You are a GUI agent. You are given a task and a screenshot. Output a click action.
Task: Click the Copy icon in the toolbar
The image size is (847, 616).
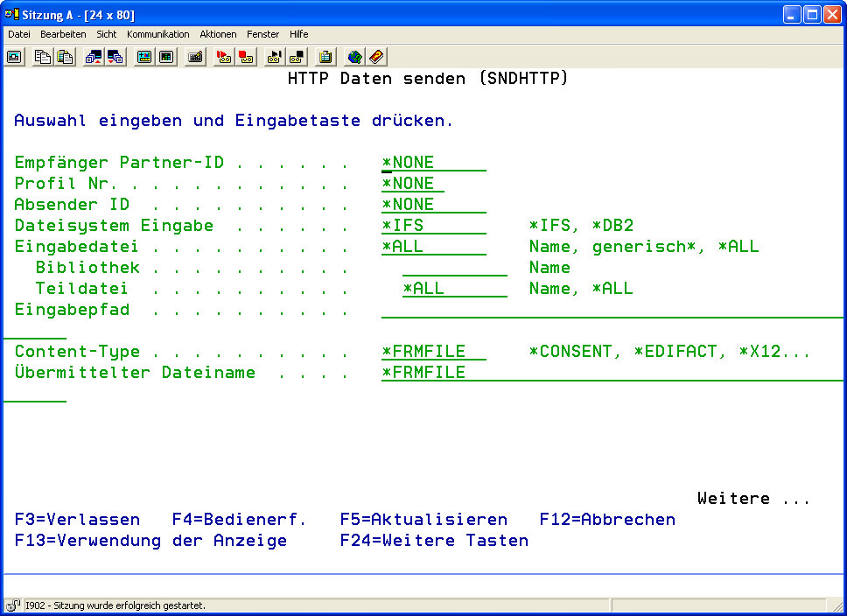[43, 57]
